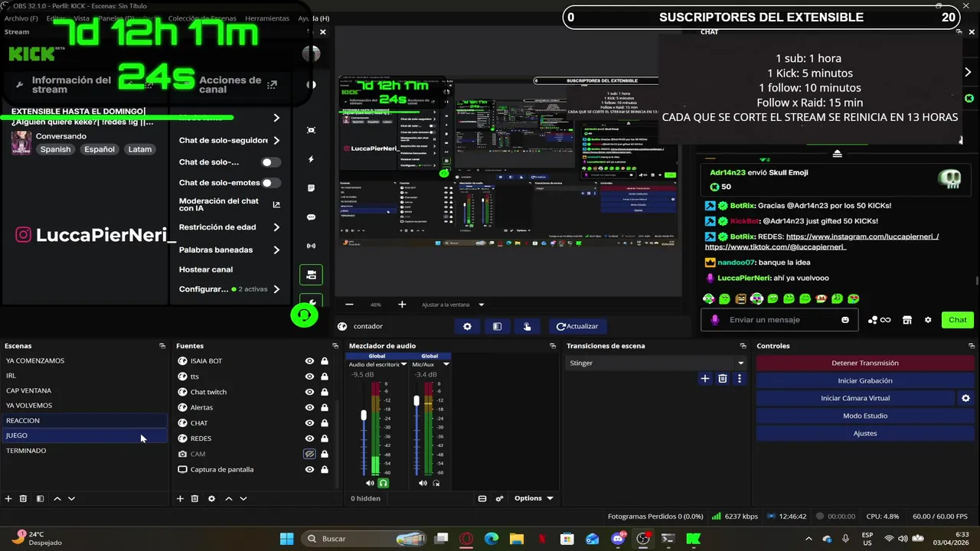Image resolution: width=980 pixels, height=551 pixels.
Task: Add a new scene with plus icon
Action: (8, 498)
